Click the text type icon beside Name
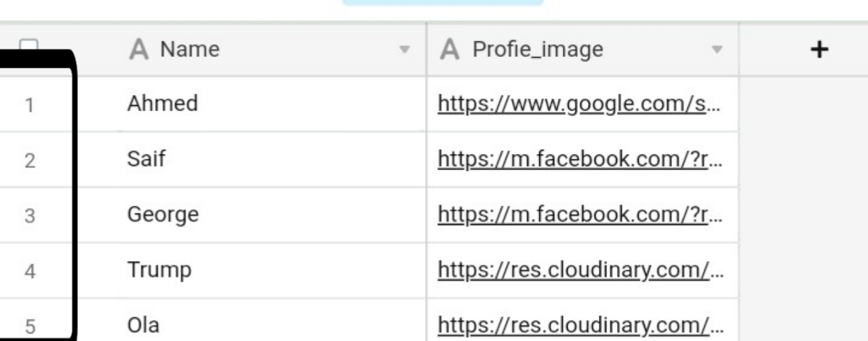 pos(138,49)
